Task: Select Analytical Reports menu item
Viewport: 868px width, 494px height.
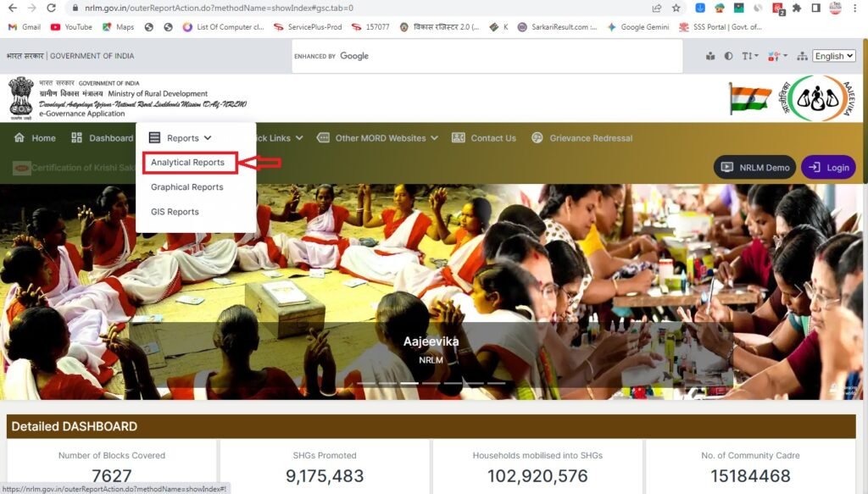Action: (x=188, y=162)
